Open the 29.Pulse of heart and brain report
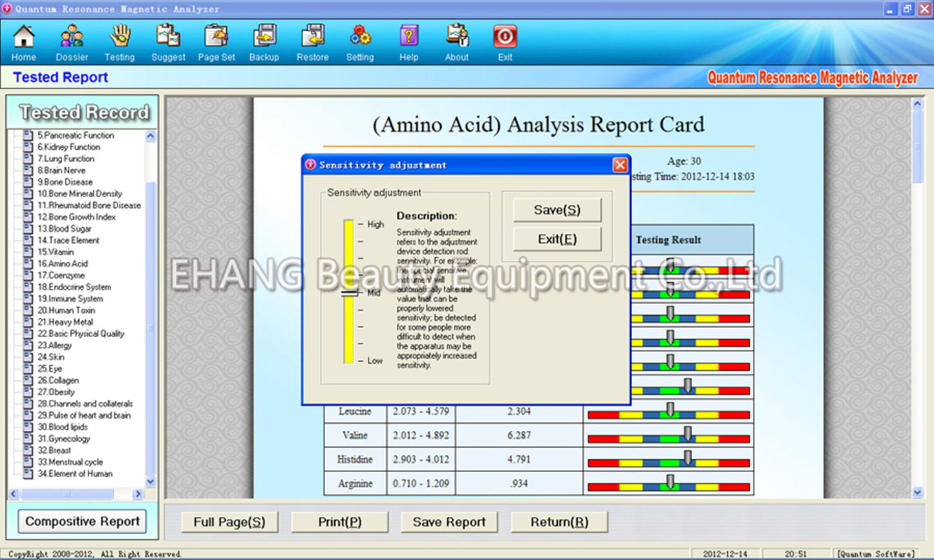The width and height of the screenshot is (934, 560). pos(83,415)
